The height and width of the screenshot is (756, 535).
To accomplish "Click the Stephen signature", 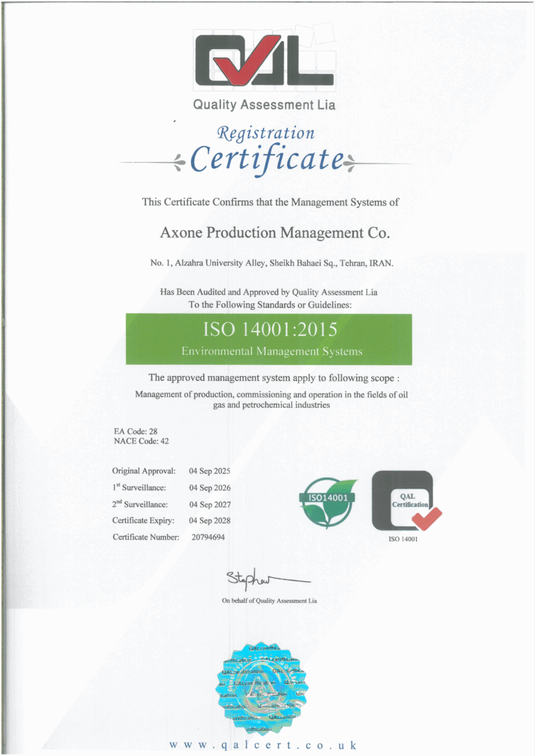I will (x=268, y=578).
